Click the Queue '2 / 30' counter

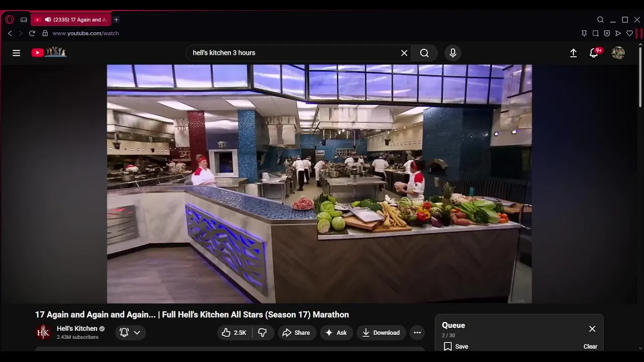click(448, 335)
